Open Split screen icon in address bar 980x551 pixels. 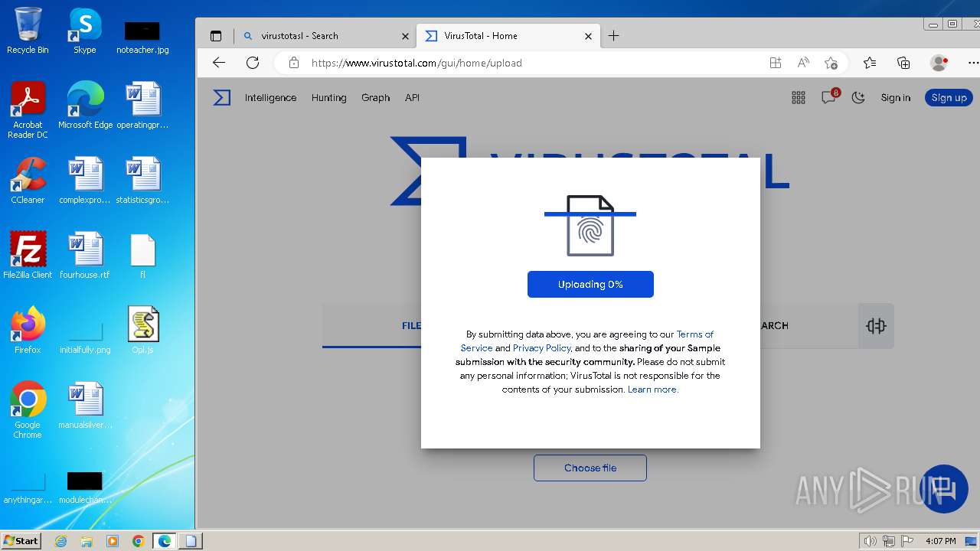[x=776, y=63]
